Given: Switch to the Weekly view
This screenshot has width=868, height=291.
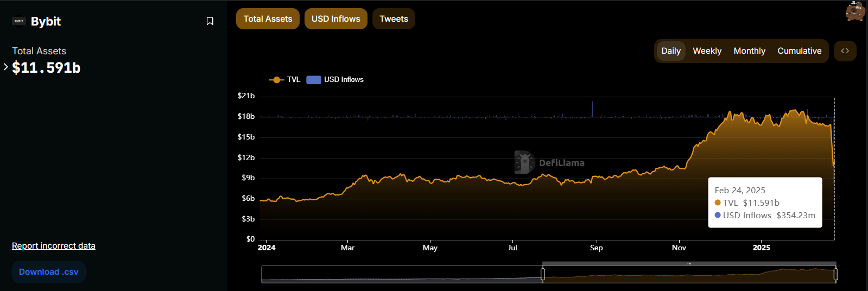Looking at the screenshot, I should (707, 51).
